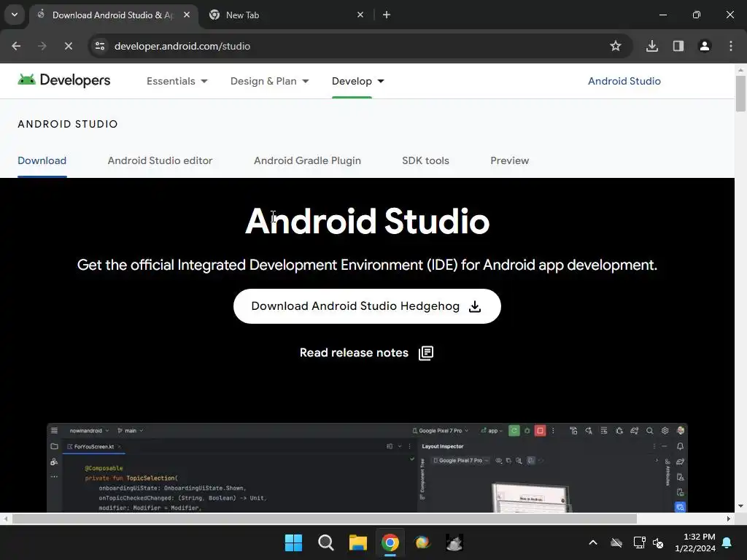Image resolution: width=747 pixels, height=560 pixels.
Task: Open the Android Gradle Plugin tab
Action: click(x=307, y=160)
